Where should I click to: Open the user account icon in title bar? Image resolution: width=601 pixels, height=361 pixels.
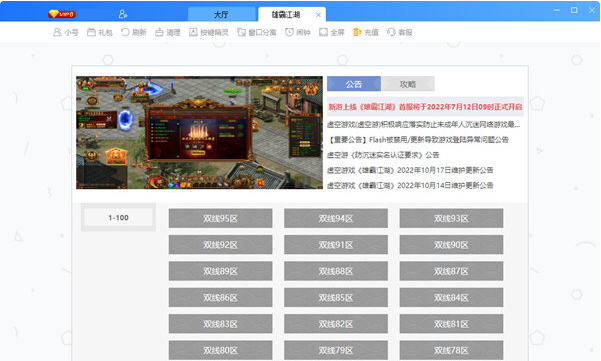[123, 14]
